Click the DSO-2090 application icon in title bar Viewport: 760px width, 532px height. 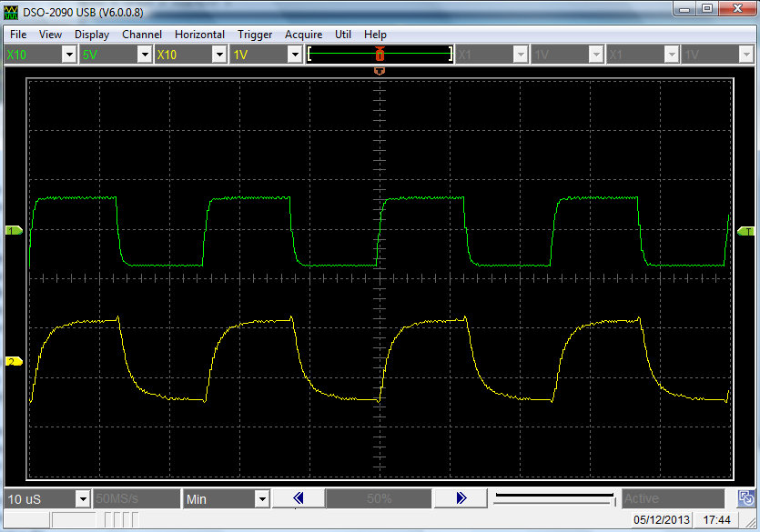tap(12, 10)
